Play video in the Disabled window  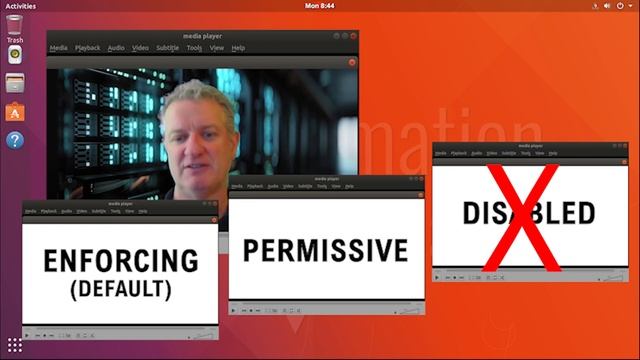(437, 278)
